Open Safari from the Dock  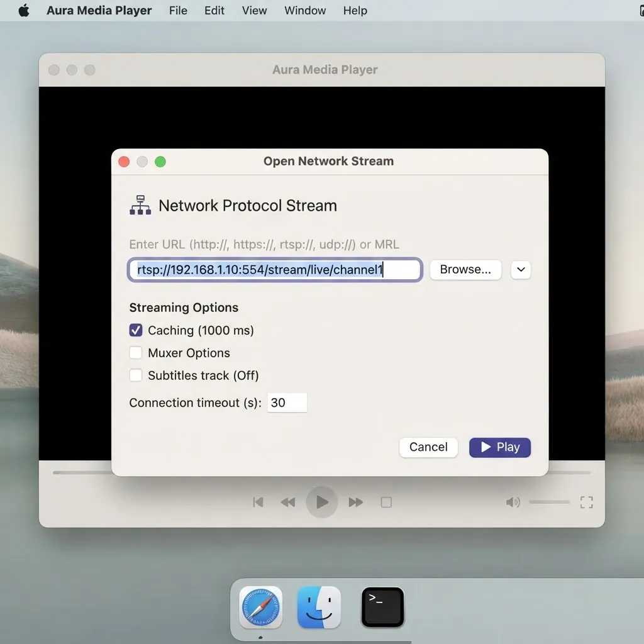coord(261,607)
